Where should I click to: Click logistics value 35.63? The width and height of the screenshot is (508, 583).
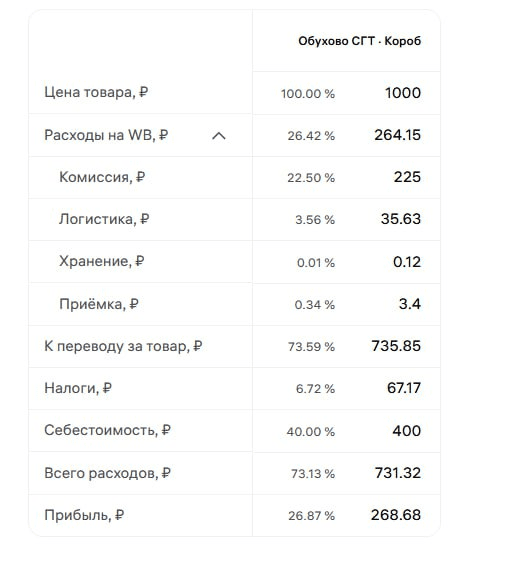(x=401, y=219)
